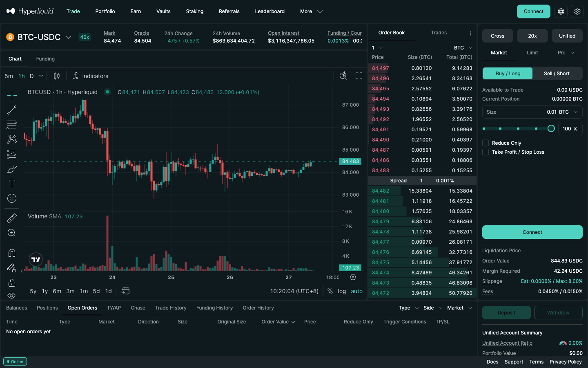Select the Limit order tab

pyautogui.click(x=532, y=53)
